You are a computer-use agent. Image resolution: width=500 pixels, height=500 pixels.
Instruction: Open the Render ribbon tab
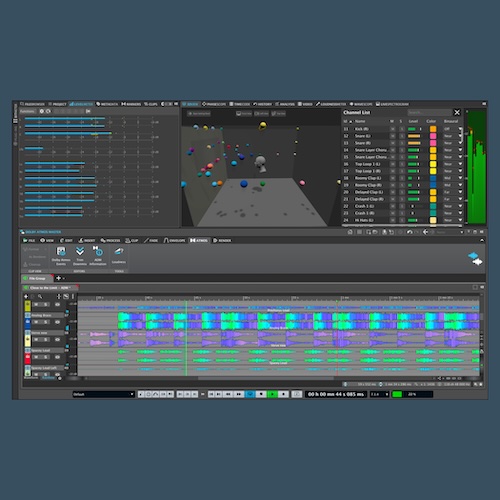coord(222,240)
